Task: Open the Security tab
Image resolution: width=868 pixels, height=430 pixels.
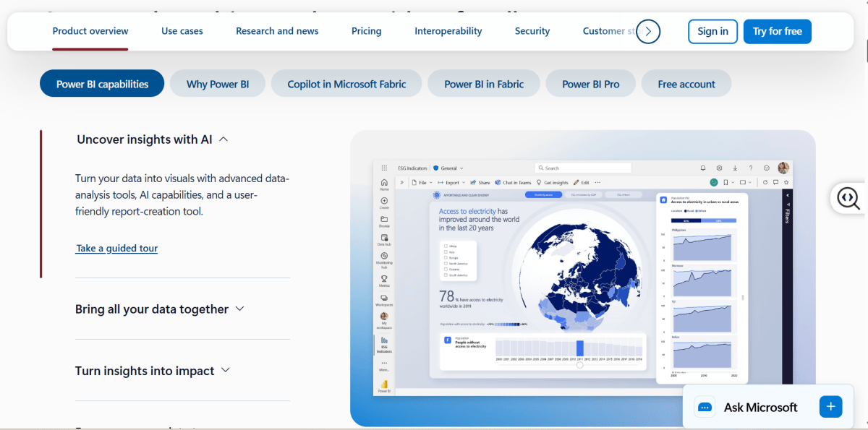Action: coord(532,31)
